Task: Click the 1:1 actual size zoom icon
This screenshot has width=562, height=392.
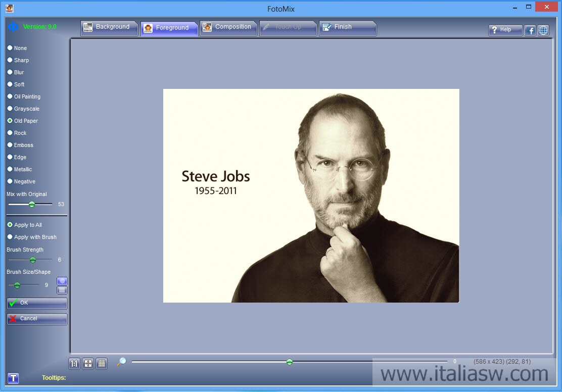Action: tap(74, 364)
